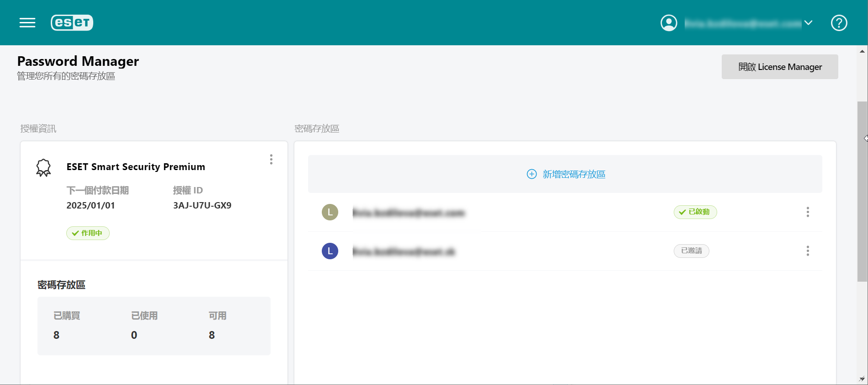Click the scrollbar up arrow
868x385 pixels.
[x=862, y=51]
